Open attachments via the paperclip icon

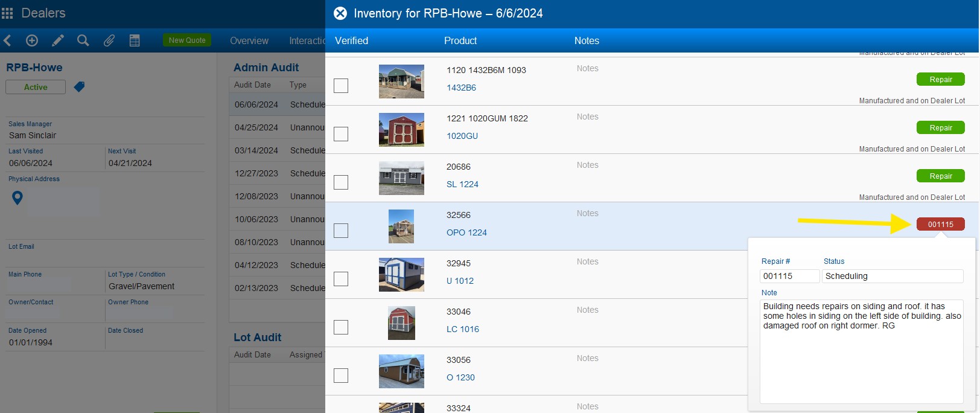(109, 40)
